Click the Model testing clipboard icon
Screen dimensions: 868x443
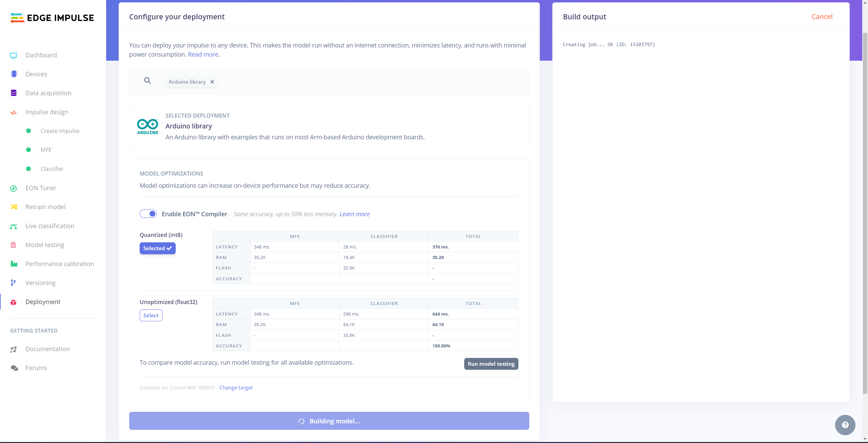click(14, 245)
